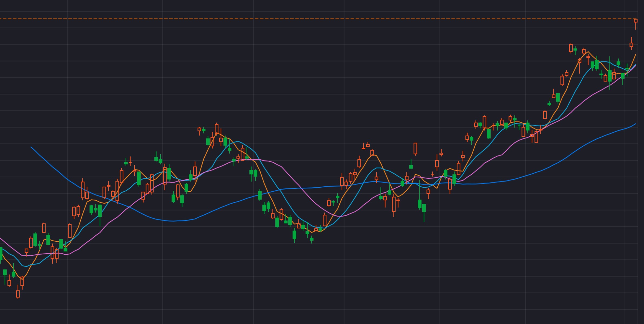This screenshot has width=644, height=324.
Task: Click the dashed orange current-price line
Action: coord(319,19)
